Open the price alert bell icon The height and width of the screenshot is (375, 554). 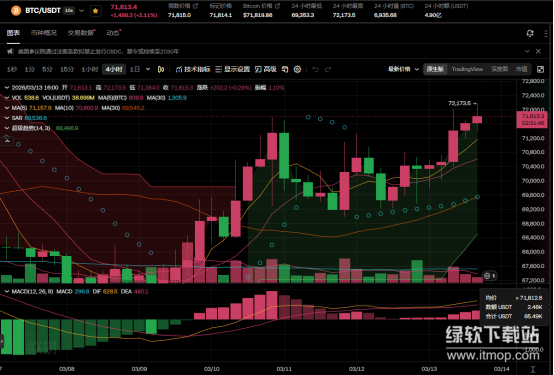pos(530,33)
